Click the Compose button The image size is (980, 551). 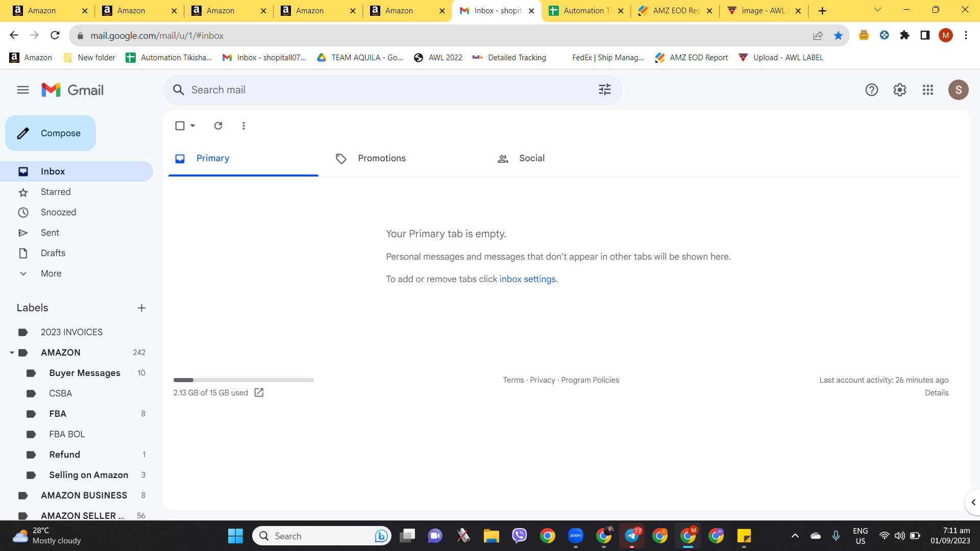51,133
